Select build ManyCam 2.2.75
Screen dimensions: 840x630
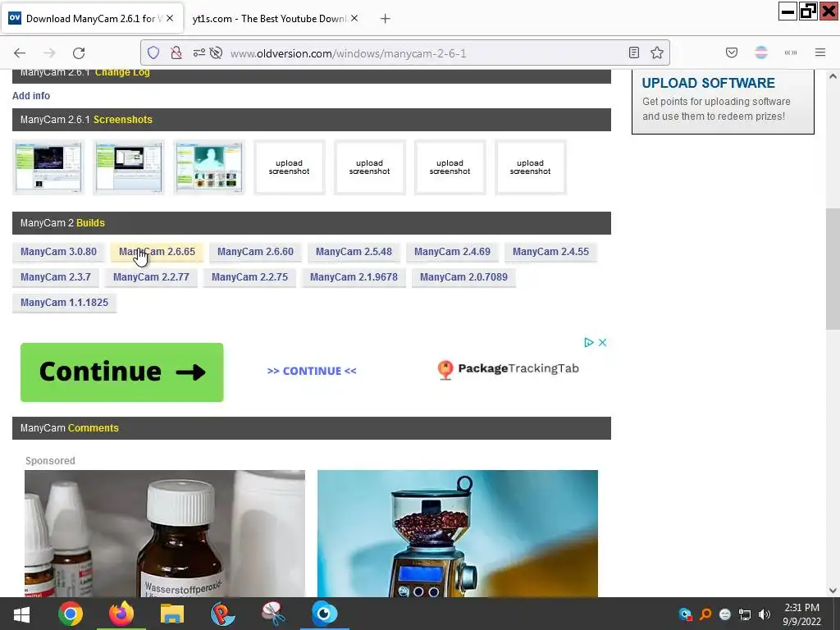coord(249,277)
